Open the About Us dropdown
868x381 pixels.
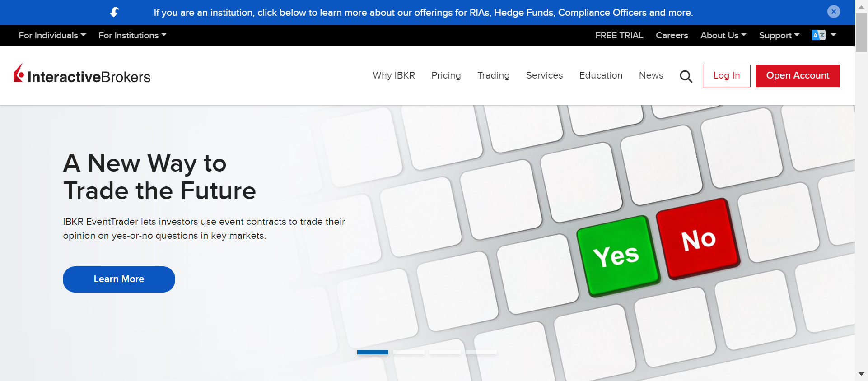[x=723, y=35]
